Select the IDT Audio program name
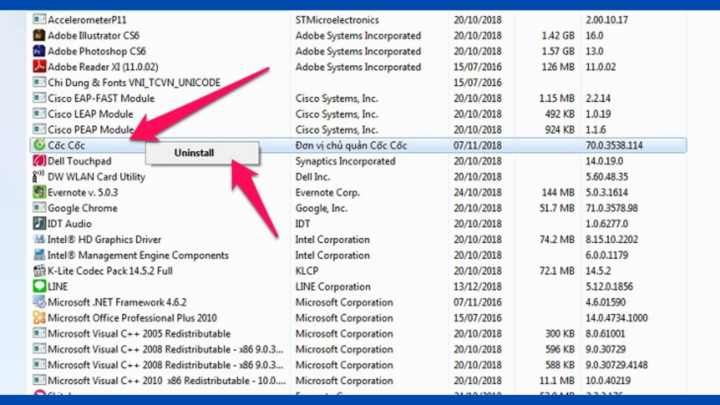 [69, 224]
